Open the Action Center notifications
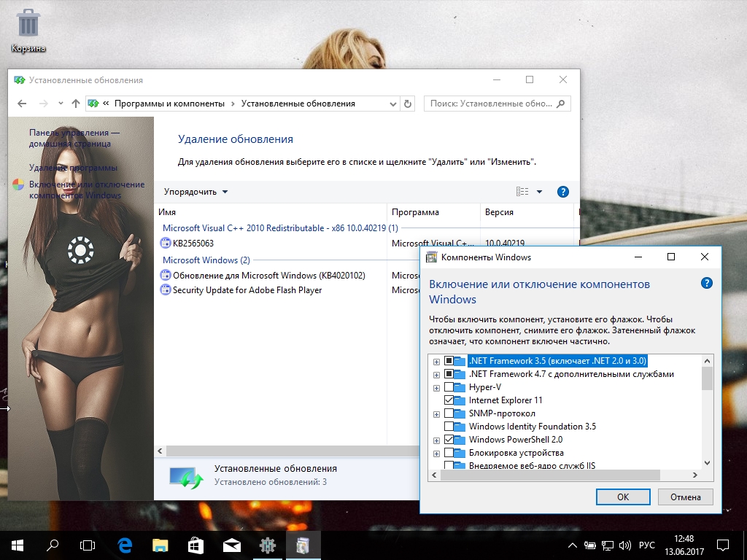The height and width of the screenshot is (560, 747). coord(723,545)
